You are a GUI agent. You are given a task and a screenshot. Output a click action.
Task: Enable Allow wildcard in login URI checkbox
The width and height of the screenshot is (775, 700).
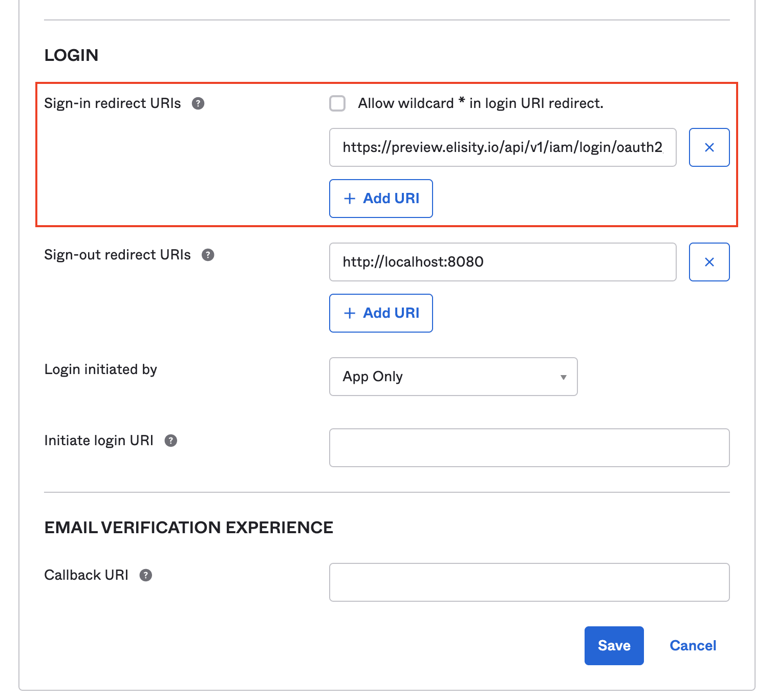[337, 103]
